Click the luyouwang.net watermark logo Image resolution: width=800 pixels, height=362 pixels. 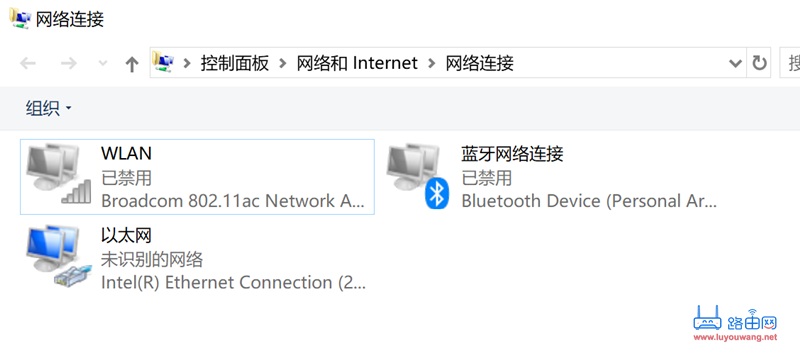pos(735,324)
